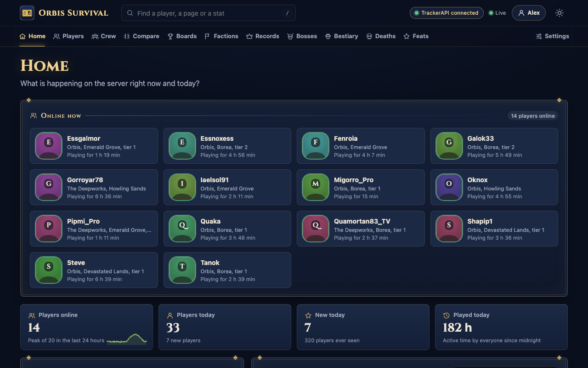Open the Players tab

point(68,36)
